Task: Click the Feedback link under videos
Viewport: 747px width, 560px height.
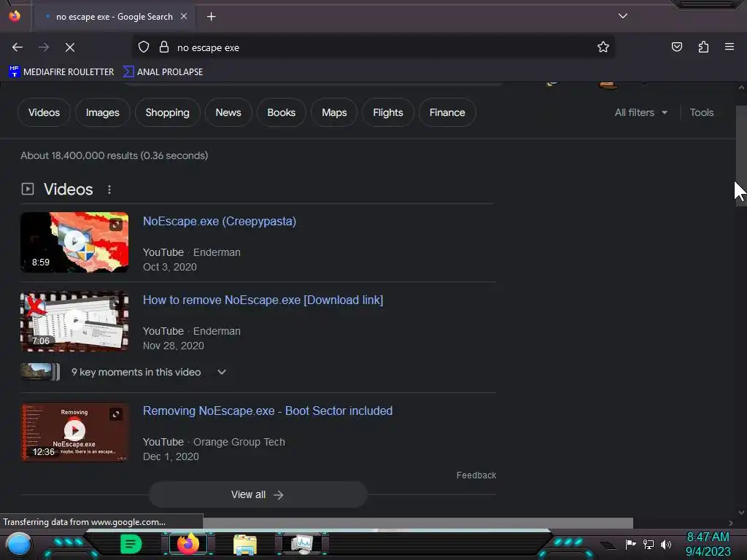Action: click(476, 475)
